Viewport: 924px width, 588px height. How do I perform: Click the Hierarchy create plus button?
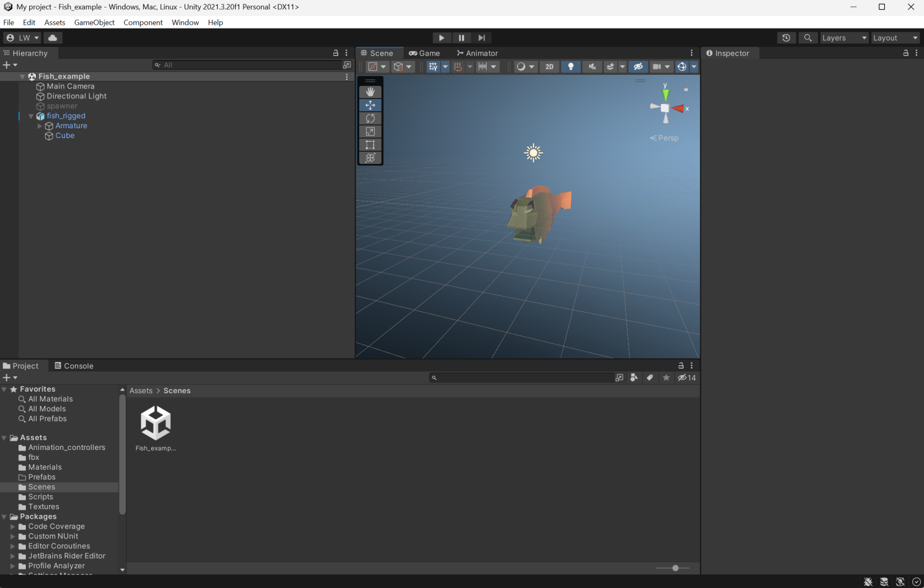click(10, 65)
